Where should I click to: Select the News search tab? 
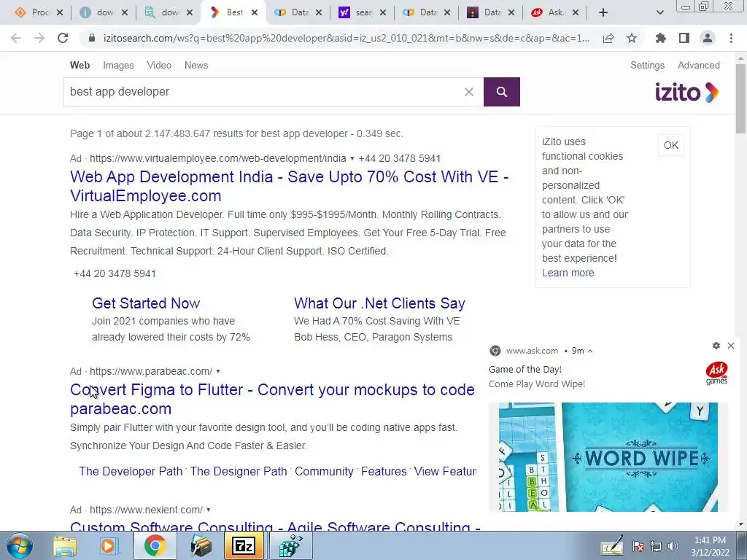pos(196,65)
